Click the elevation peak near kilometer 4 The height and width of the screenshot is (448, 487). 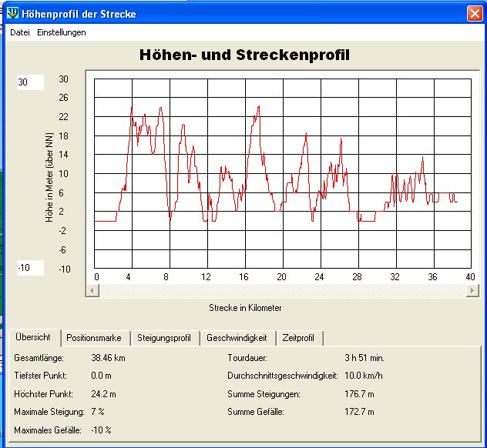coord(132,108)
